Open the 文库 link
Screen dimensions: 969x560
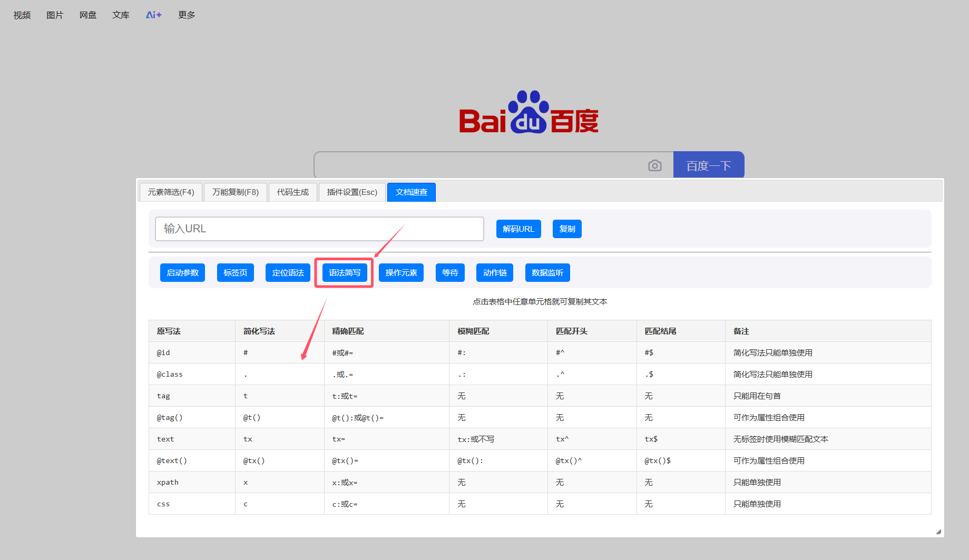click(121, 15)
